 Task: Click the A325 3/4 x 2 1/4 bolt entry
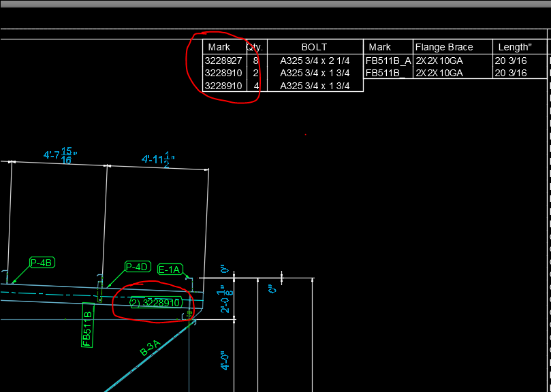coord(315,60)
